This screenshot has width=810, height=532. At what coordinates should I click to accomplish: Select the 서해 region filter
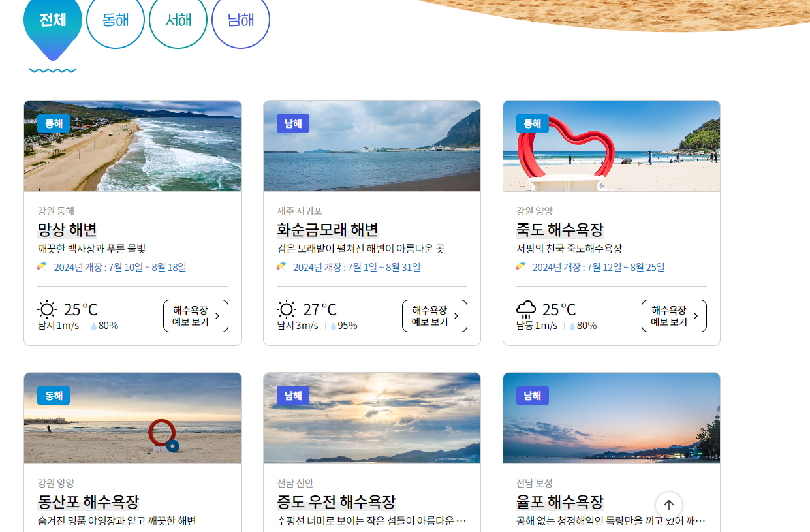click(x=178, y=22)
